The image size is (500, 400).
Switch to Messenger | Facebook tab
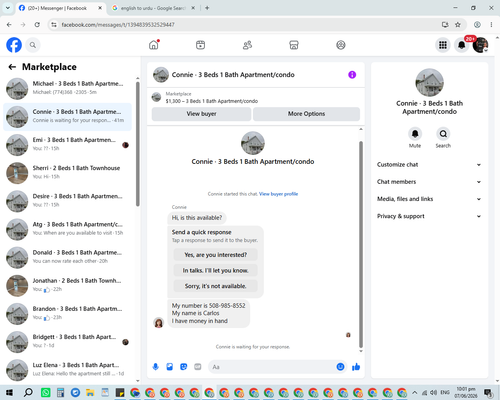60,8
